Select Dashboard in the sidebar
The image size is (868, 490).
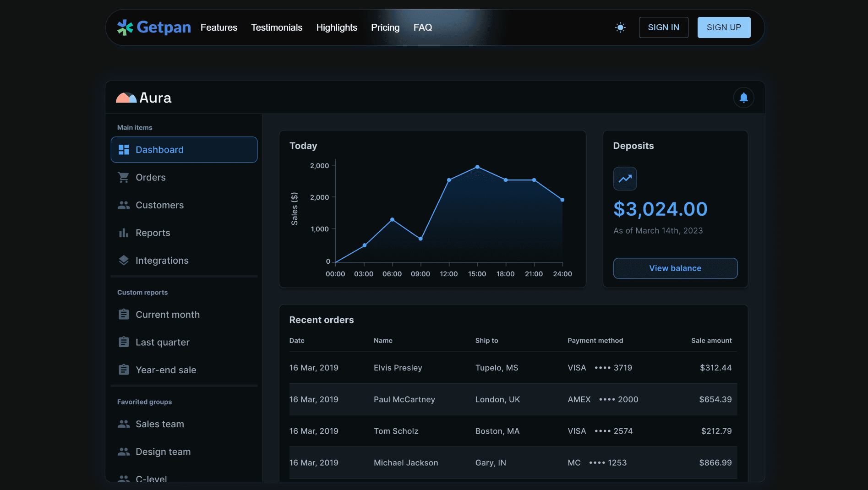tap(184, 150)
